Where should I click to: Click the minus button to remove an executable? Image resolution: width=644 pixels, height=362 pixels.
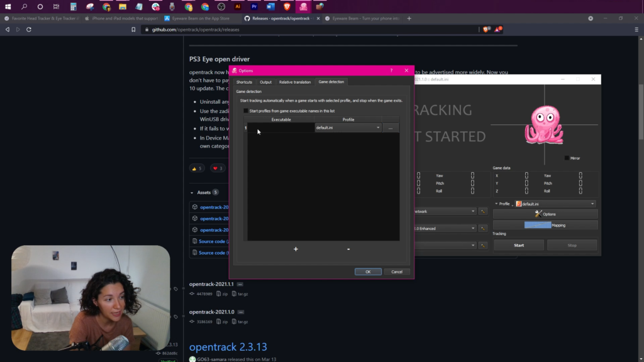point(348,249)
